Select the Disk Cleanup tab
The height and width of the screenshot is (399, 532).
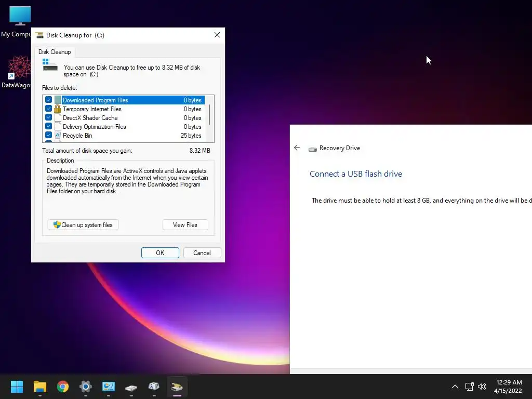[x=55, y=52]
